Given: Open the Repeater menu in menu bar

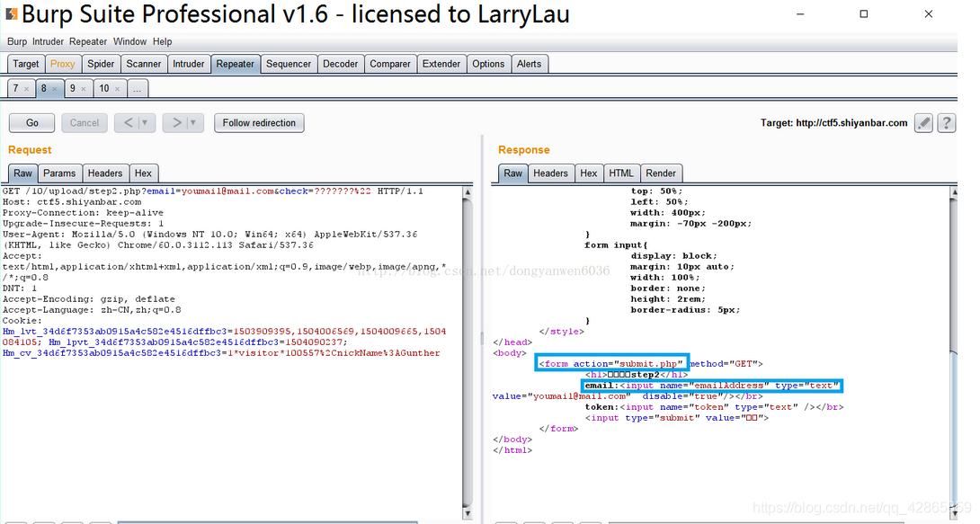Looking at the screenshot, I should click(x=88, y=42).
